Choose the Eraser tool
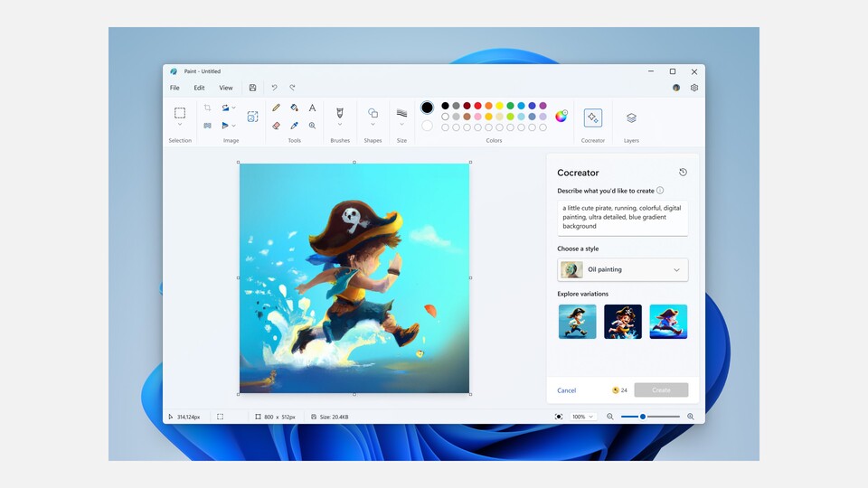868x488 pixels. click(276, 126)
